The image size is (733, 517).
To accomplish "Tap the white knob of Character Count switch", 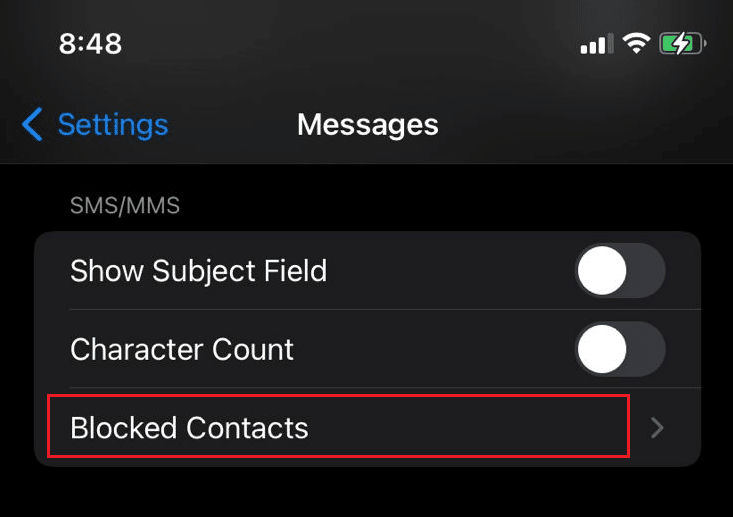I will (602, 349).
